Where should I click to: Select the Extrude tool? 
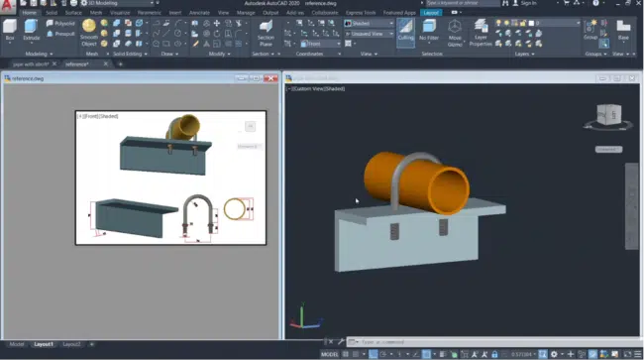(32, 30)
